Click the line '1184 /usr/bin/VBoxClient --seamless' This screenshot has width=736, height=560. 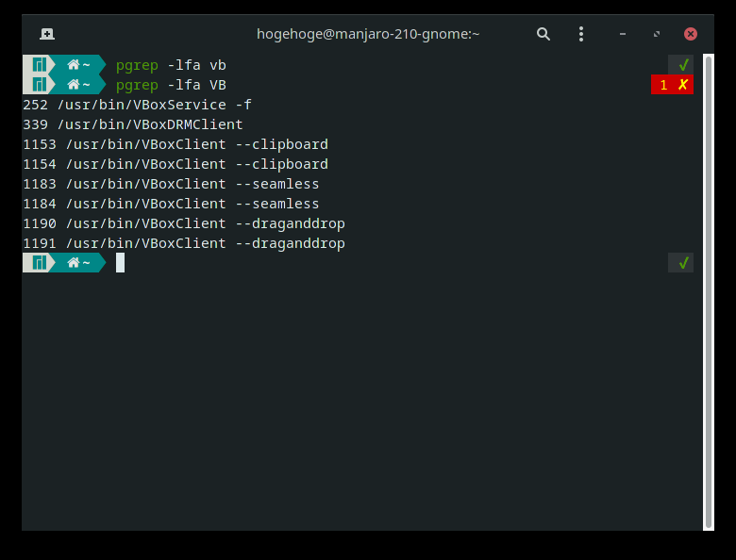tap(171, 204)
